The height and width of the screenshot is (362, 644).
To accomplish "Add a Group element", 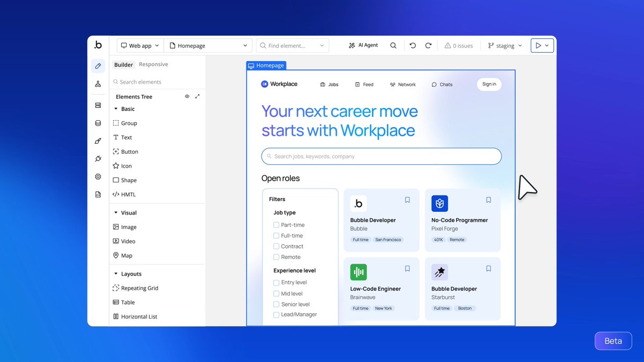I will pyautogui.click(x=125, y=123).
